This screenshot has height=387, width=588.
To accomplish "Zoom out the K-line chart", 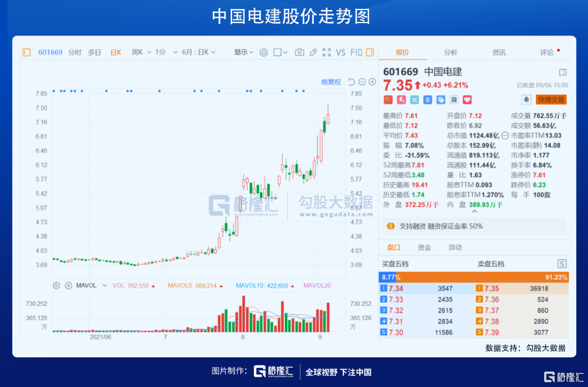I will pos(362,82).
